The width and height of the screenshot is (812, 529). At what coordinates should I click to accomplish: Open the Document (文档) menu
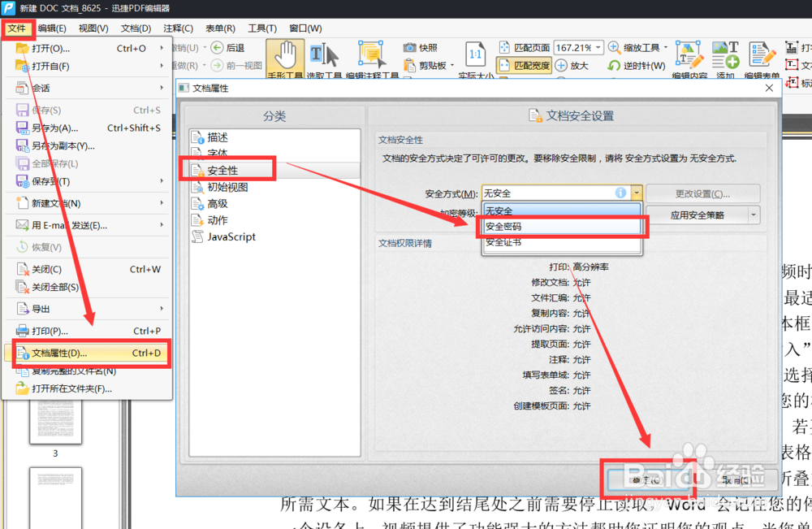coord(136,28)
